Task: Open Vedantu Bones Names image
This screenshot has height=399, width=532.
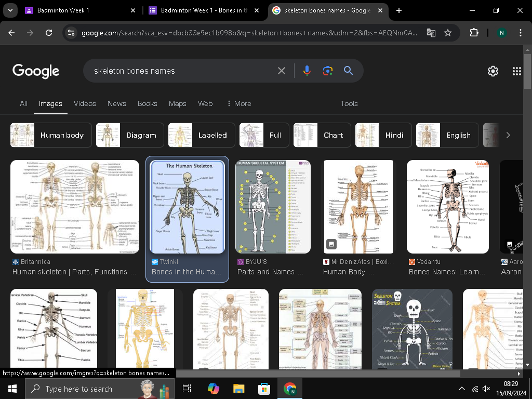Action: coord(448,207)
